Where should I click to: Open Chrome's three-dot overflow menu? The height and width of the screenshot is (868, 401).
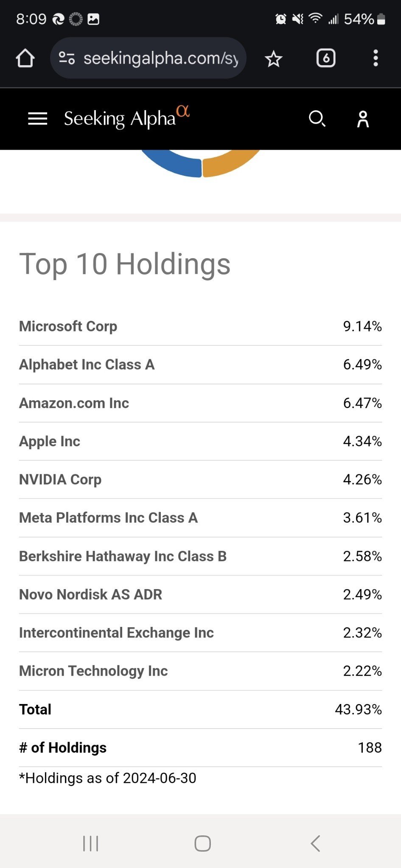pos(375,58)
